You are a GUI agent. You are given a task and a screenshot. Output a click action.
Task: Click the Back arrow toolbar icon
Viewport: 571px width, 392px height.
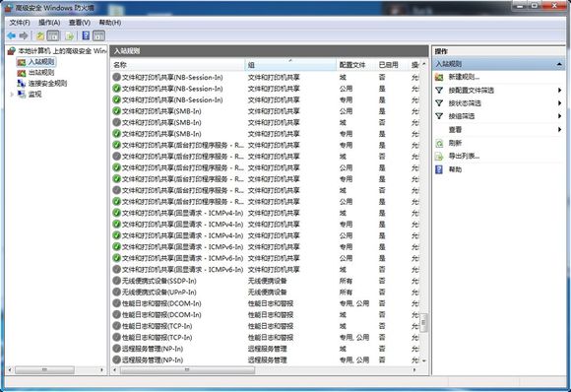tap(11, 35)
